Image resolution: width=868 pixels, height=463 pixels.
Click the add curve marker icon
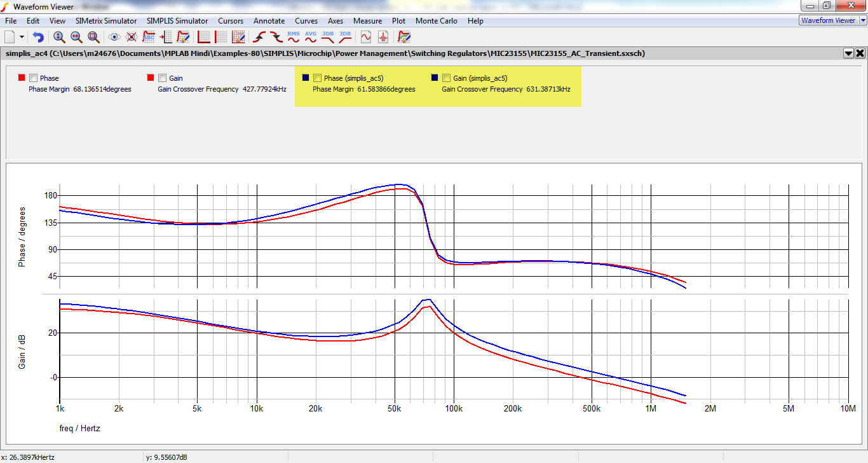[166, 37]
